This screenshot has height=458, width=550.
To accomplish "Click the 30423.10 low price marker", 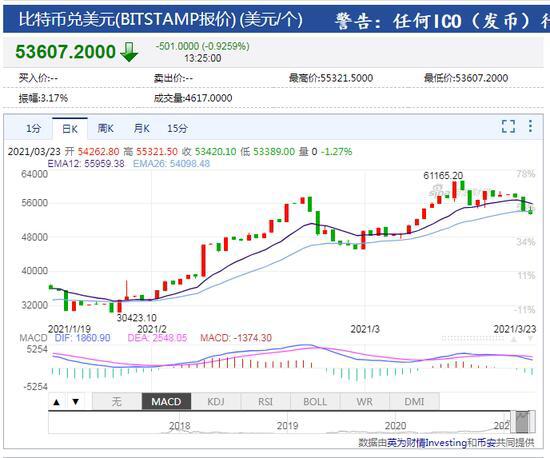I will click(x=136, y=318).
